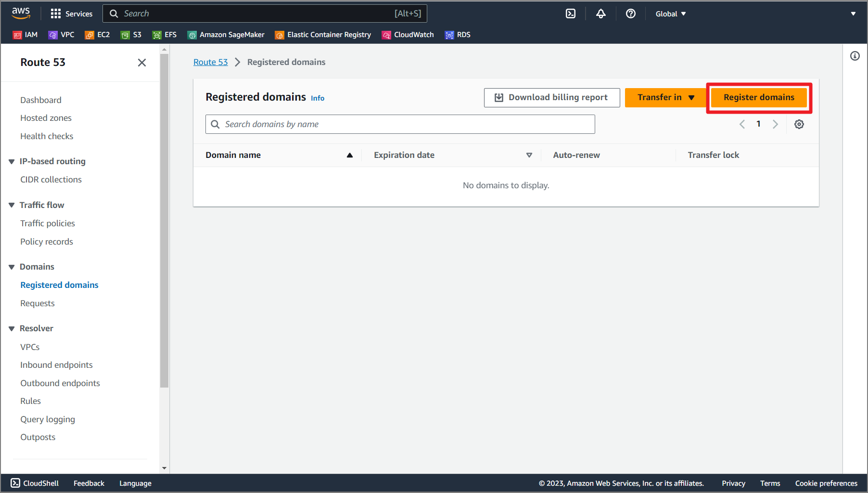The width and height of the screenshot is (868, 493).
Task: Click Download billing report button
Action: point(552,97)
